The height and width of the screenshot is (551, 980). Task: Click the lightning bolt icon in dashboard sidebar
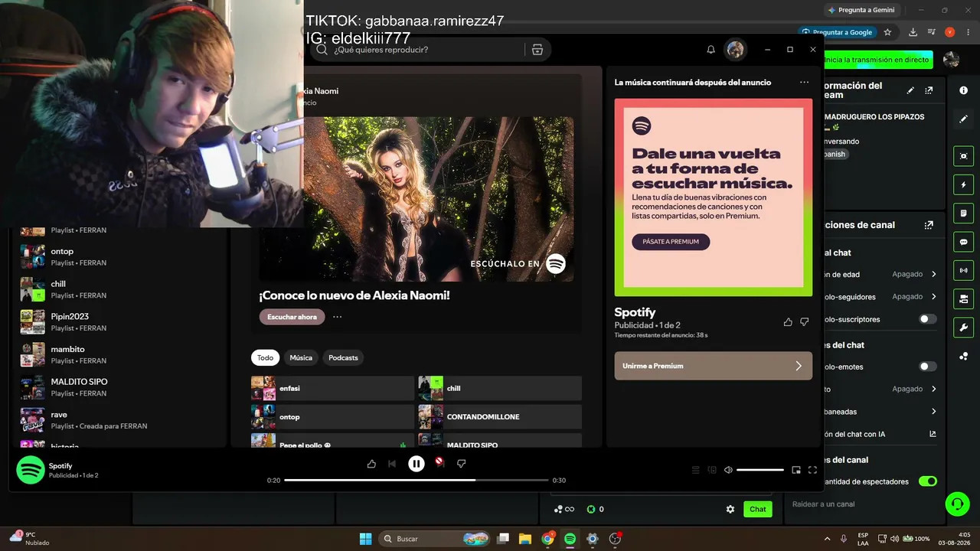[963, 184]
